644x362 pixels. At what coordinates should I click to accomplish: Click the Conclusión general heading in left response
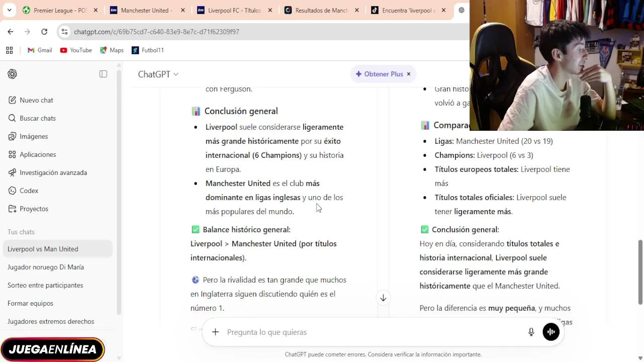click(x=241, y=111)
